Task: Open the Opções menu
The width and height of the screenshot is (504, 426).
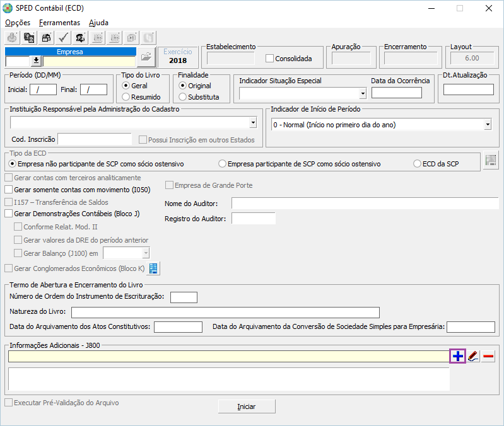Action: click(x=18, y=23)
